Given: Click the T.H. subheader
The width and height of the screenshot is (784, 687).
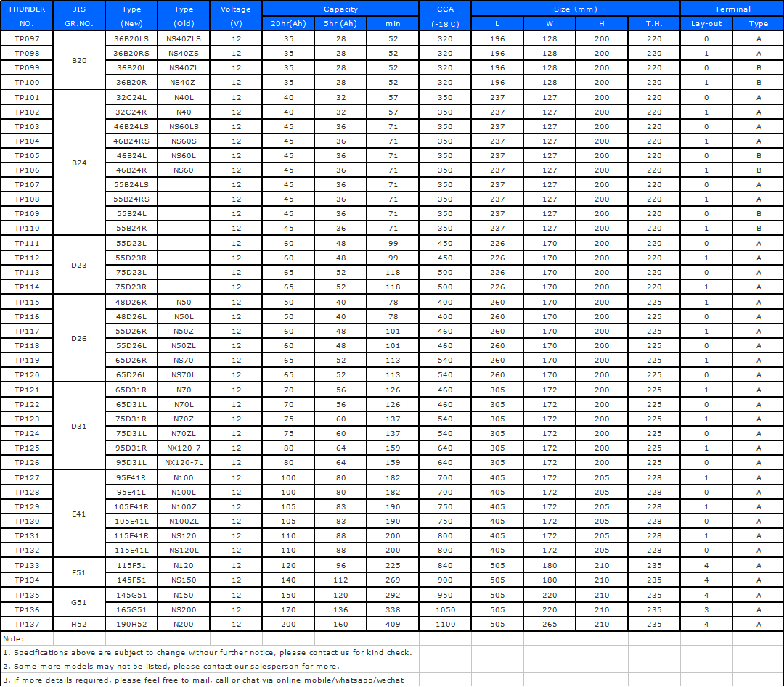Looking at the screenshot, I should pyautogui.click(x=654, y=23).
